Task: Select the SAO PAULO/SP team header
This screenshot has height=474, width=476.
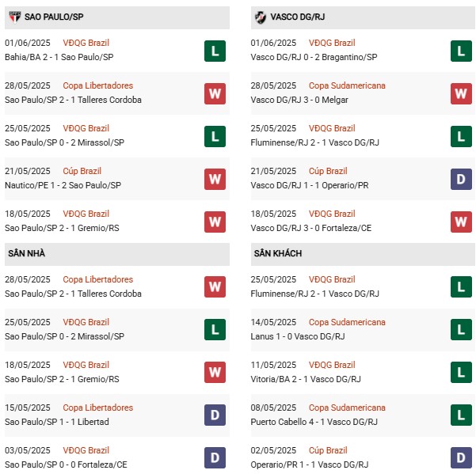Action: point(117,17)
